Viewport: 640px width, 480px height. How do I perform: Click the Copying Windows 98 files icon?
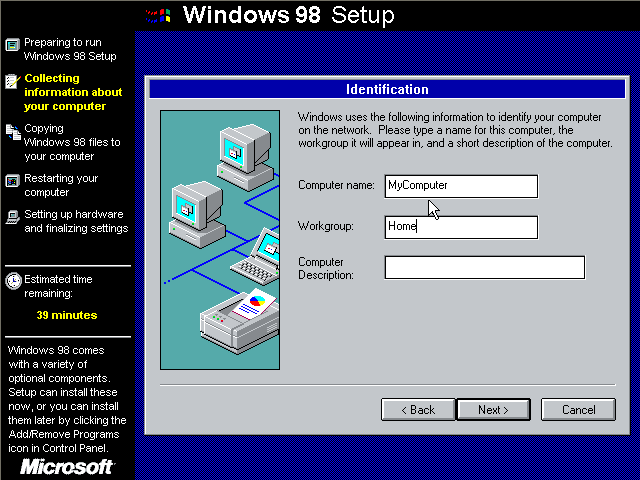13,132
